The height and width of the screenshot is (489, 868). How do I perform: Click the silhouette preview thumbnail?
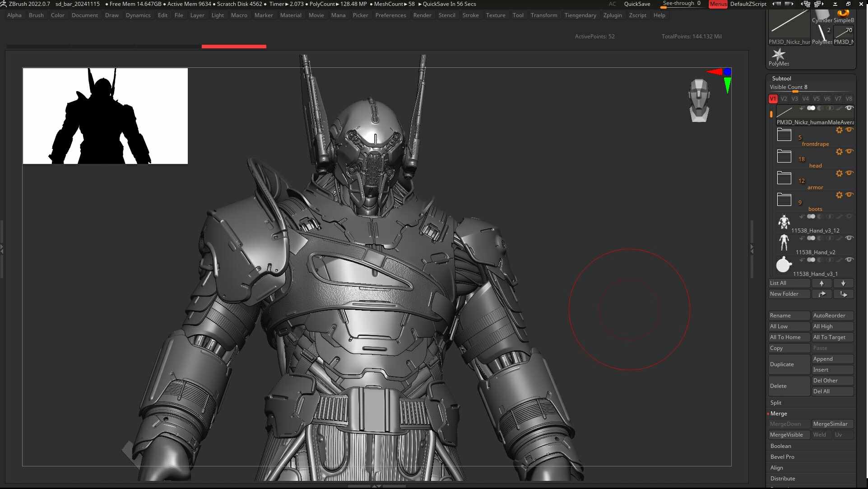(105, 116)
